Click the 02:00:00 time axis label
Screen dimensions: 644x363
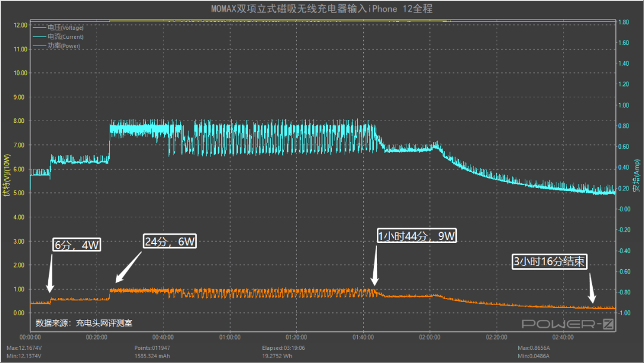coord(429,337)
